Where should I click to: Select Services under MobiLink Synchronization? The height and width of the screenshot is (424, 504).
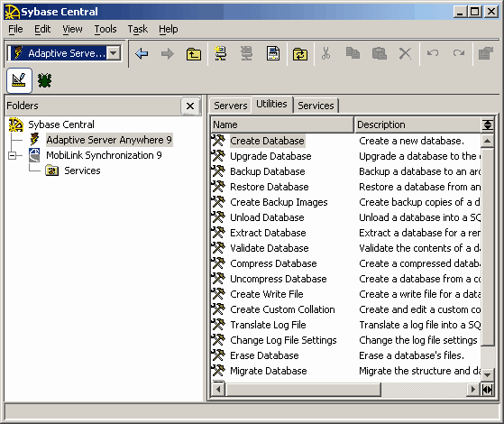(82, 171)
